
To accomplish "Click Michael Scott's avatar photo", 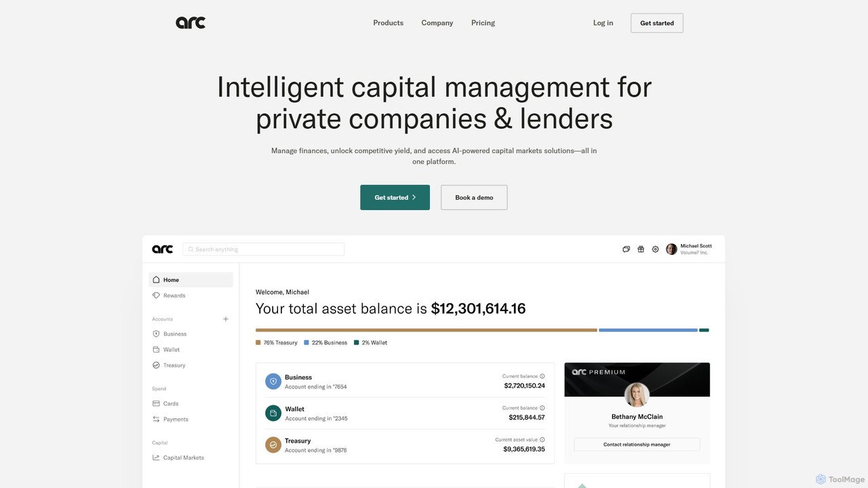I will coord(671,249).
